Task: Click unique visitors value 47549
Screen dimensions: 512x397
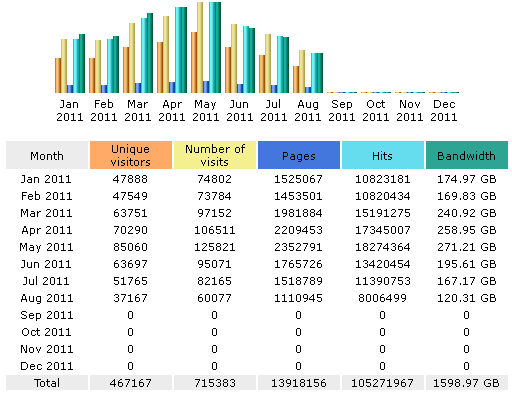Action: (130, 196)
